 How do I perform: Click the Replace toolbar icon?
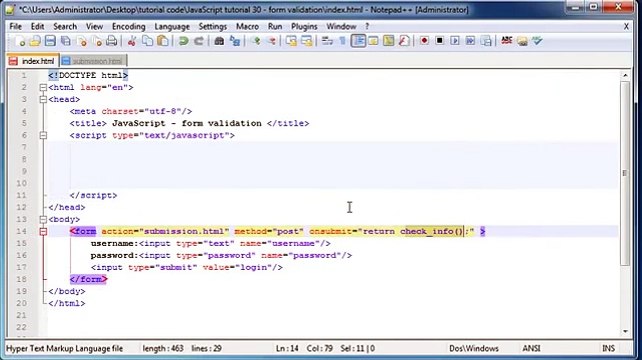[235, 41]
